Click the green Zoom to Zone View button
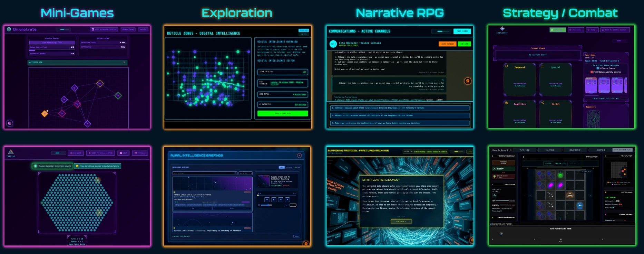Viewport: 644px width, 254px height. click(282, 113)
